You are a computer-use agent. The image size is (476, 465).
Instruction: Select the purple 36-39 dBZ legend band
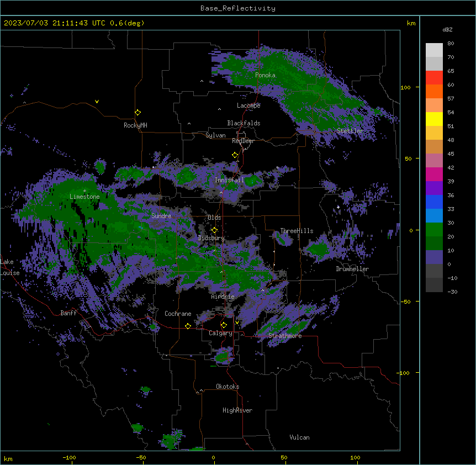(x=434, y=188)
